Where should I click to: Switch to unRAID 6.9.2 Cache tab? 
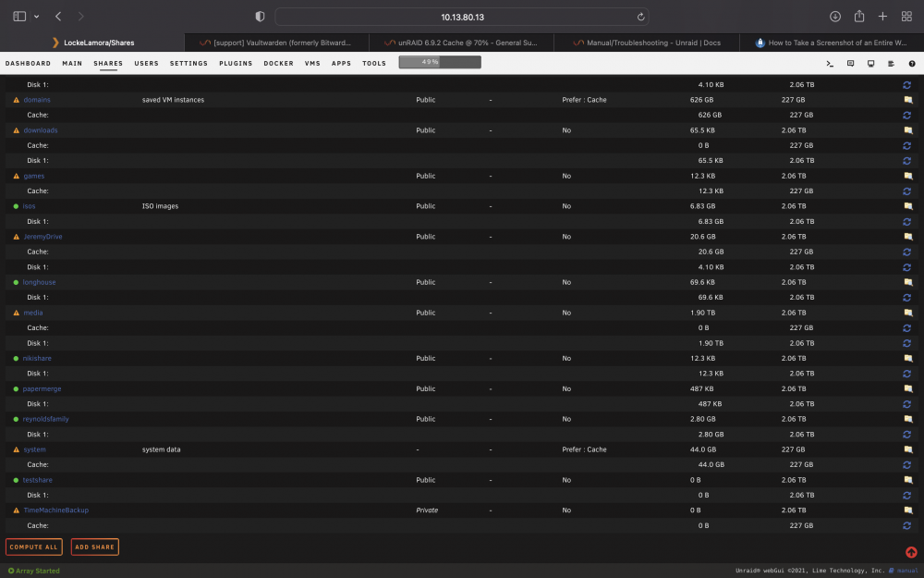[x=461, y=43]
